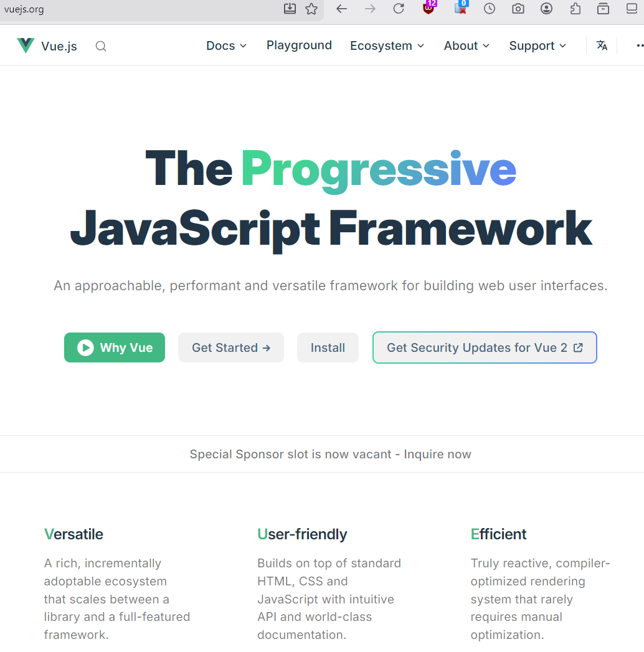Click Get Security Updates for Vue 2
Screen dimensions: 644x652
tap(485, 347)
